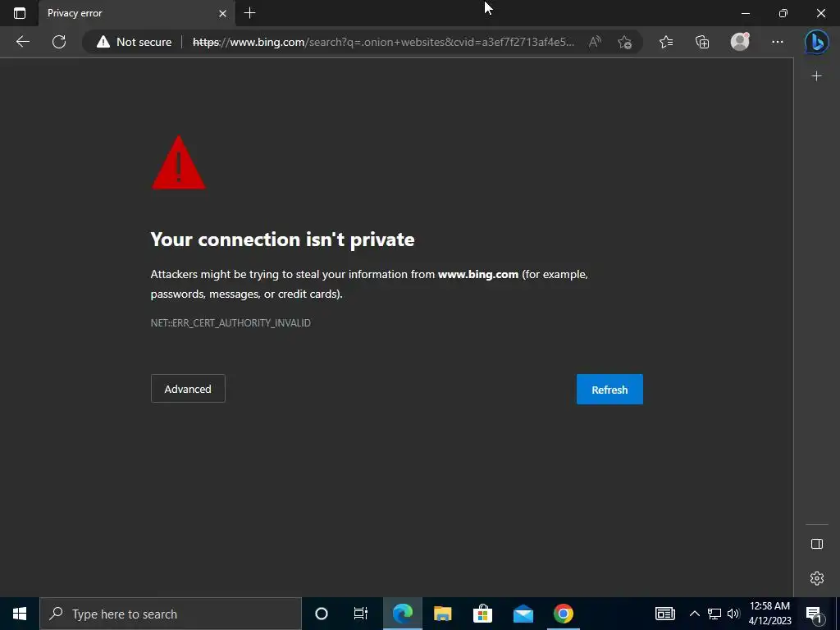This screenshot has width=840, height=630.
Task: Open the Windows Start menu
Action: 20,614
